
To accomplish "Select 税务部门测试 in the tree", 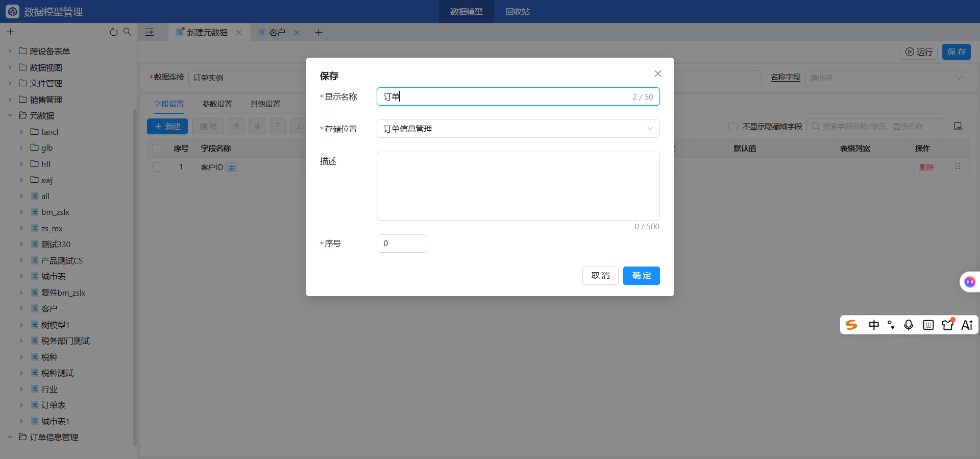I will [65, 341].
